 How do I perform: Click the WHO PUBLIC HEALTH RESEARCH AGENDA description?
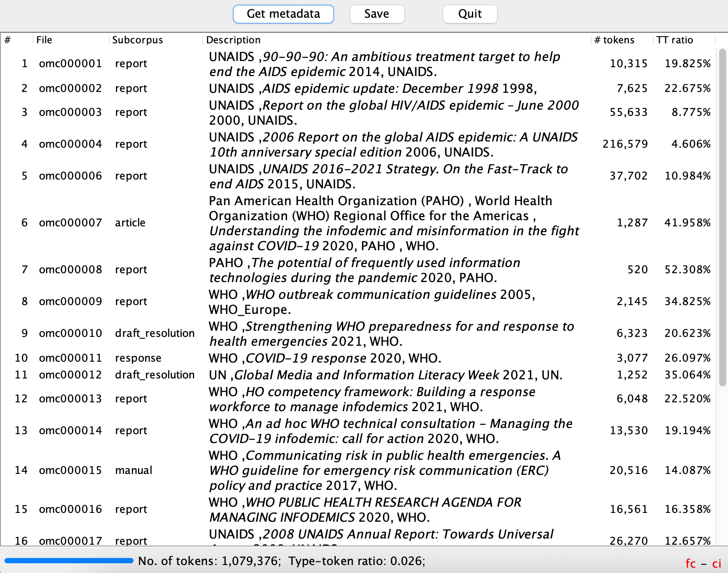(x=365, y=510)
